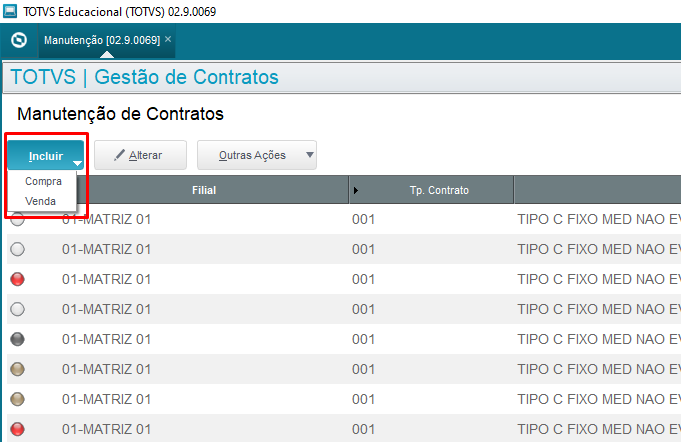Click the pencil icon on Alterar
681x442 pixels.
119,155
